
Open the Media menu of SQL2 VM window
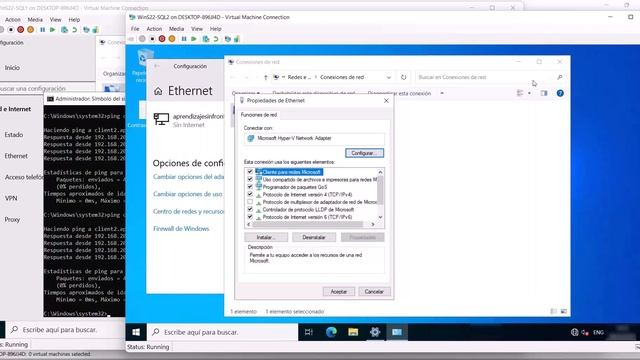coord(176,29)
